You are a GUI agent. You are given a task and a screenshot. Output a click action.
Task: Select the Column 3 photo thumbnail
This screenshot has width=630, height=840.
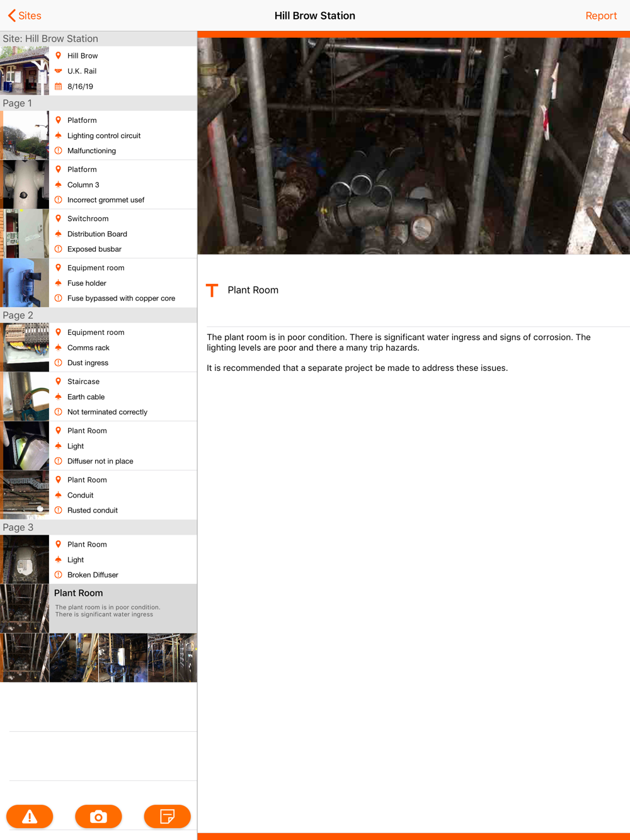tap(25, 184)
